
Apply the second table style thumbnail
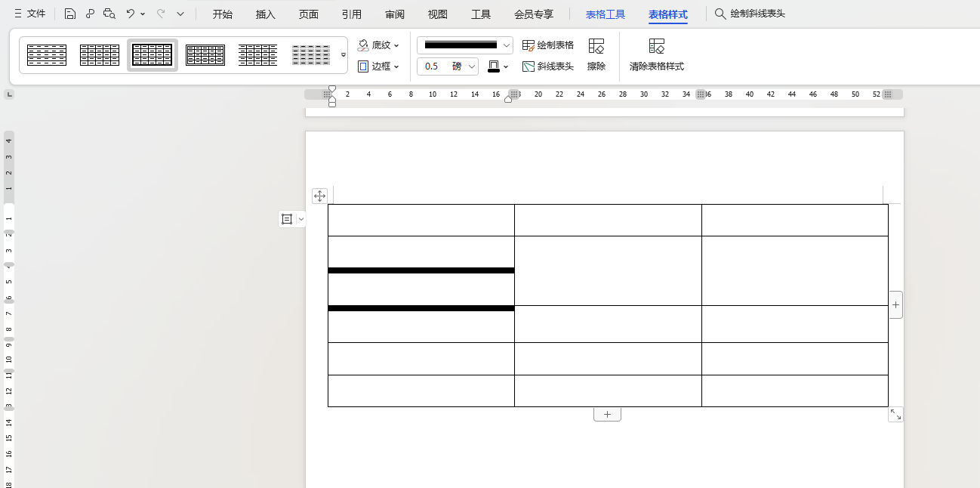(x=100, y=55)
